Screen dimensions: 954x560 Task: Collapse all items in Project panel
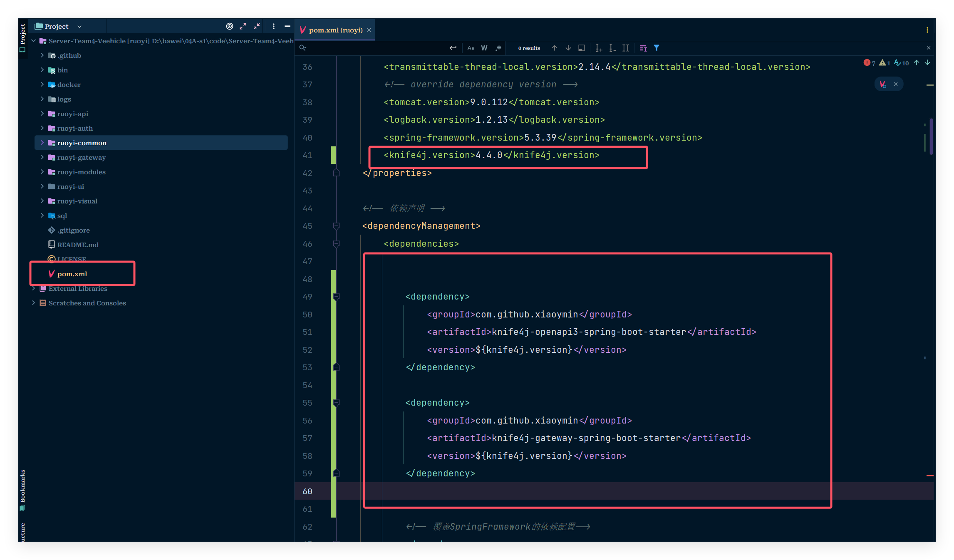257,26
